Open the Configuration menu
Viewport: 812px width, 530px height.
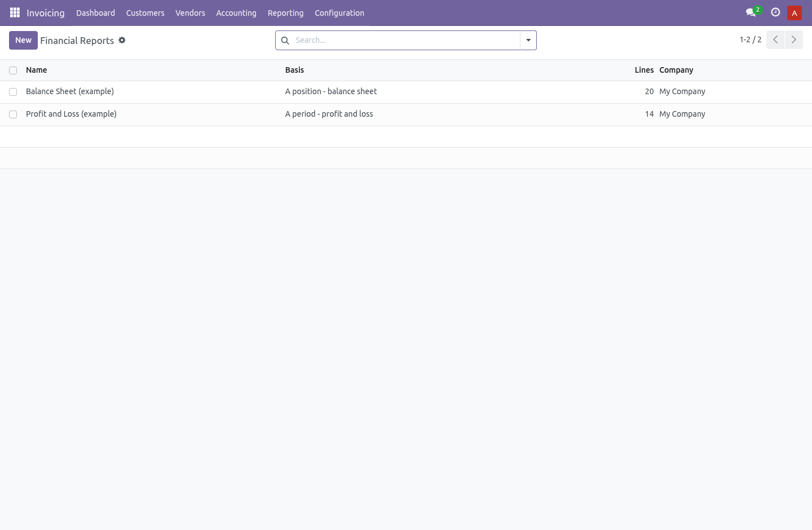pos(339,12)
